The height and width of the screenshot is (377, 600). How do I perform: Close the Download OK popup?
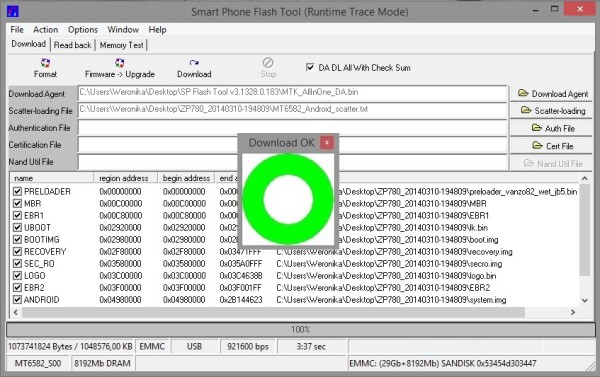pos(326,142)
